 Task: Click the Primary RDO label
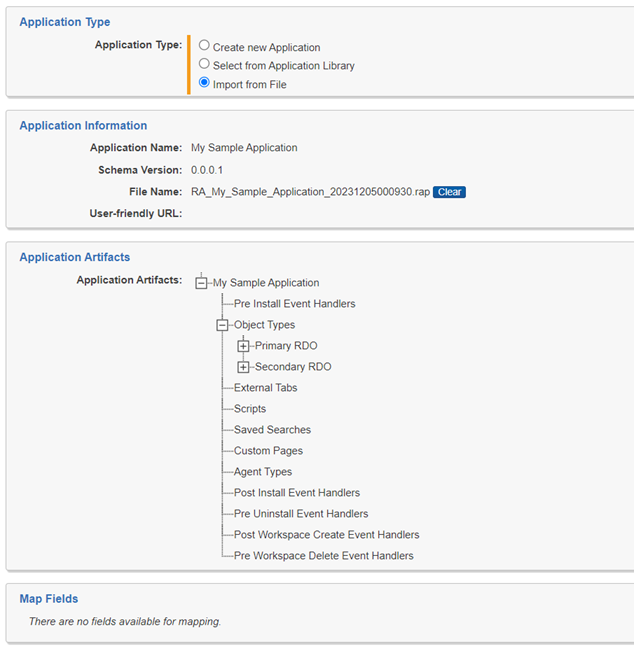(x=286, y=346)
